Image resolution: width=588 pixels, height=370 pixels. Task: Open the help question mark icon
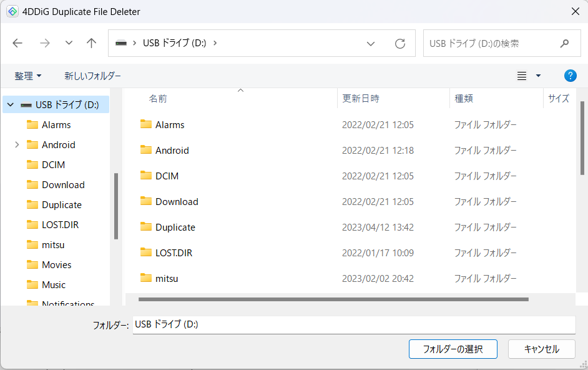[x=570, y=76]
